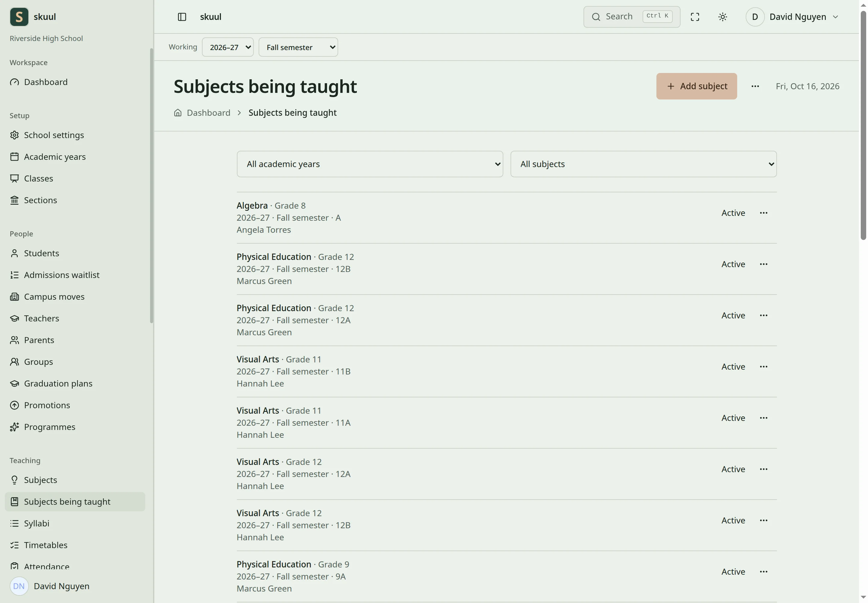Click 'Riverside High School' label
Viewport: 868px width, 603px height.
click(x=46, y=38)
